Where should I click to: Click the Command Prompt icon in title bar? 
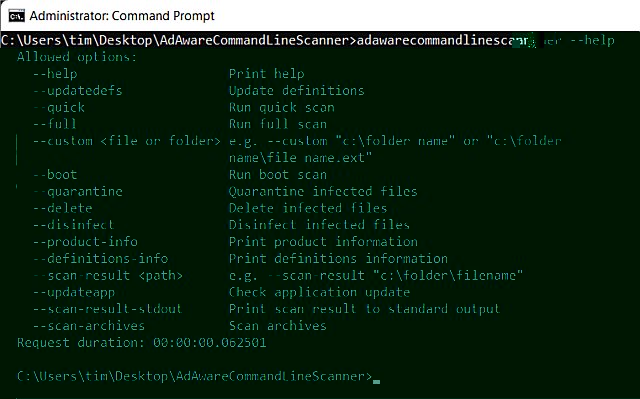coord(16,16)
